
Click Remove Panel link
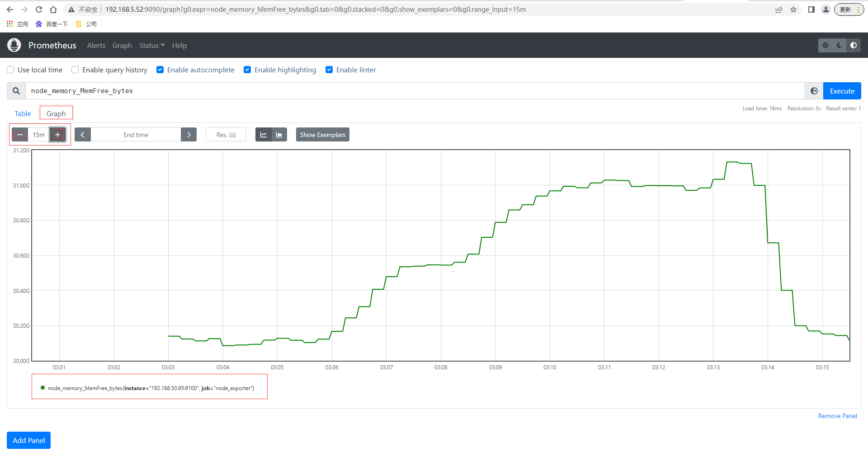(837, 416)
